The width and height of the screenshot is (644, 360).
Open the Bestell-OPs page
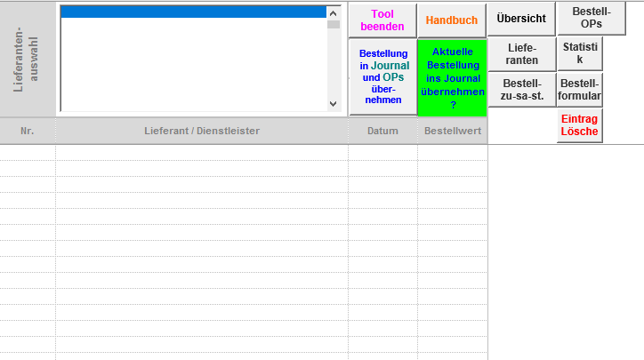(591, 18)
